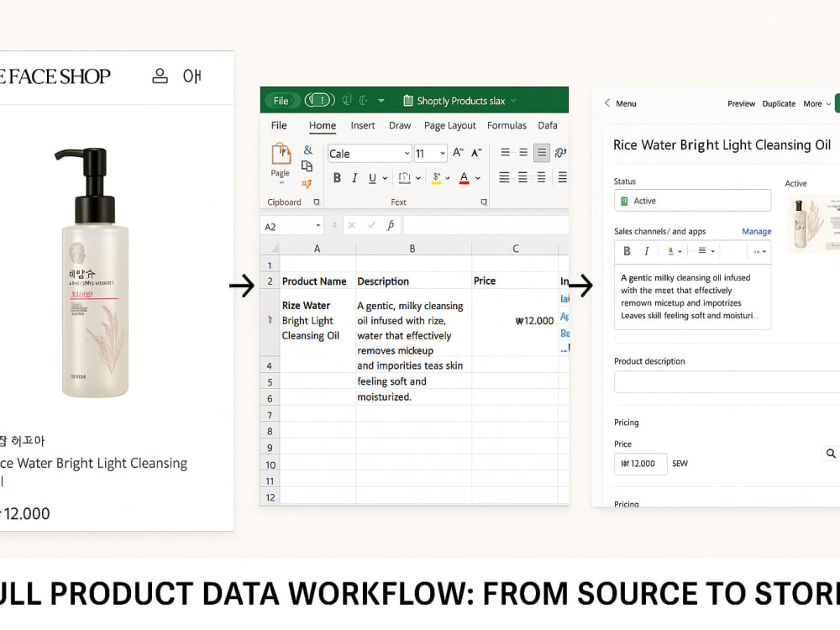Open the underline style dropdown arrow
Image resolution: width=840 pixels, height=630 pixels.
385,178
